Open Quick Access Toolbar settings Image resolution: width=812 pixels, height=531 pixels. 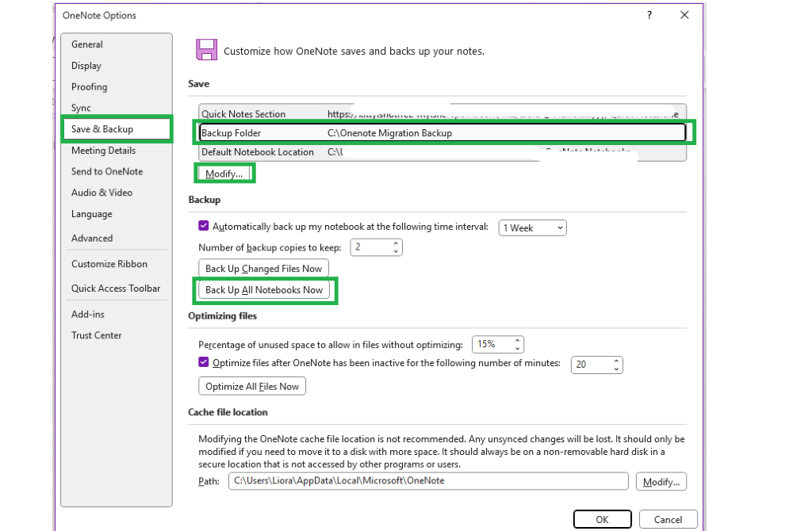pos(116,288)
